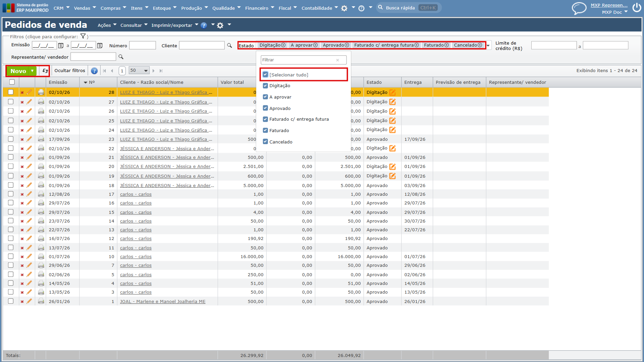Uncheck Digitação in Estado dropdown
Image resolution: width=644 pixels, height=362 pixels.
pyautogui.click(x=265, y=86)
